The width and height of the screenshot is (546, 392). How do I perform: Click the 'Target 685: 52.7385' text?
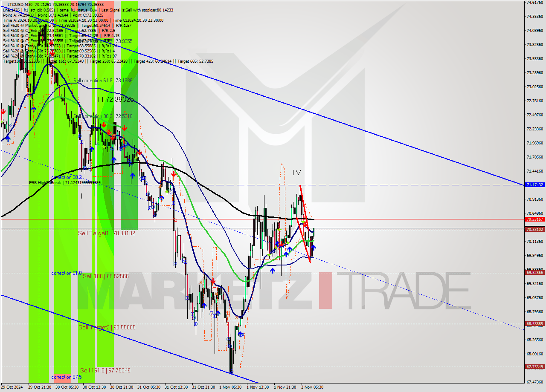click(x=195, y=61)
